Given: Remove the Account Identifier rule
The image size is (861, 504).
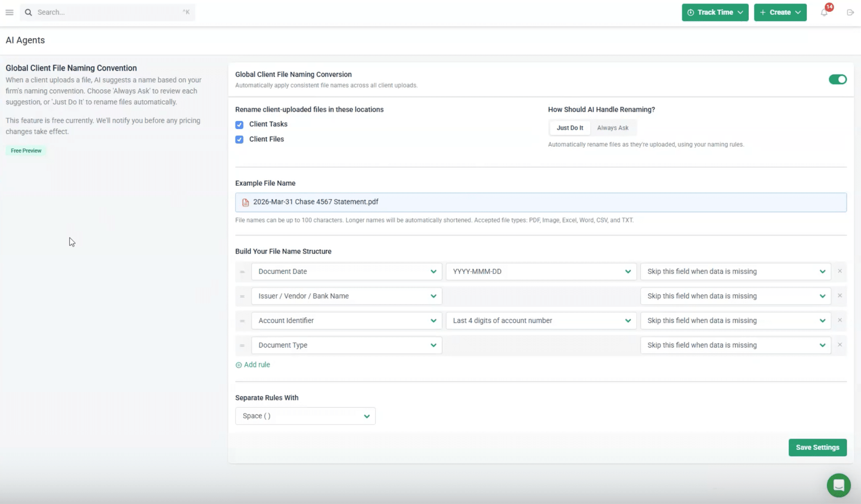Looking at the screenshot, I should coord(840,320).
